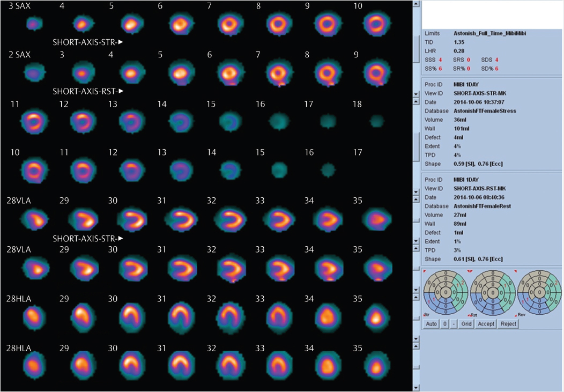
Task: Click the 0 score reset button
Action: [444, 324]
